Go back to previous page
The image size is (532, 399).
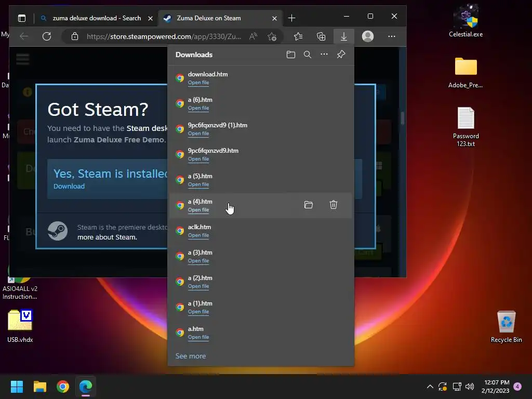pyautogui.click(x=24, y=36)
